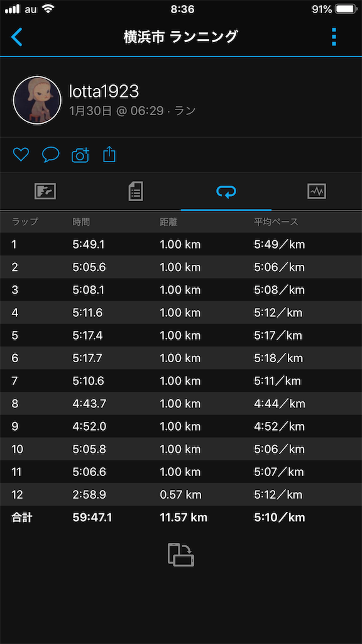Tap the 合計 total row

pos(181,518)
